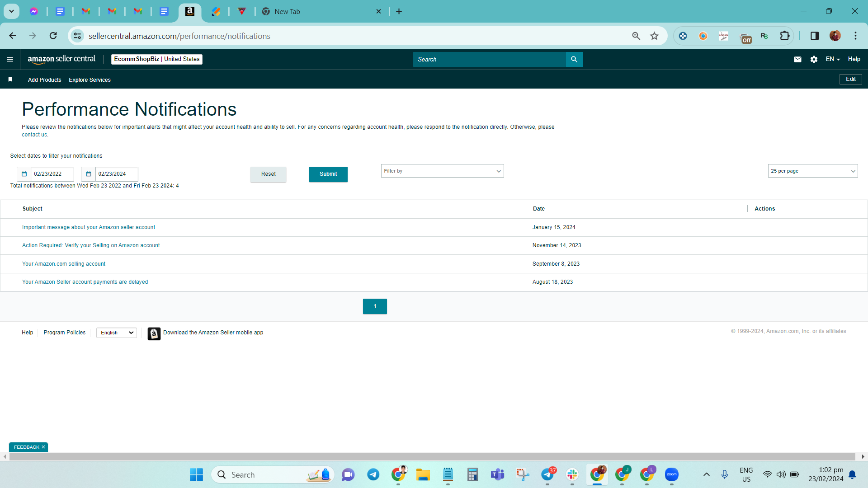Open the browser zoom magnifier icon
The image size is (868, 488).
pyautogui.click(x=636, y=36)
